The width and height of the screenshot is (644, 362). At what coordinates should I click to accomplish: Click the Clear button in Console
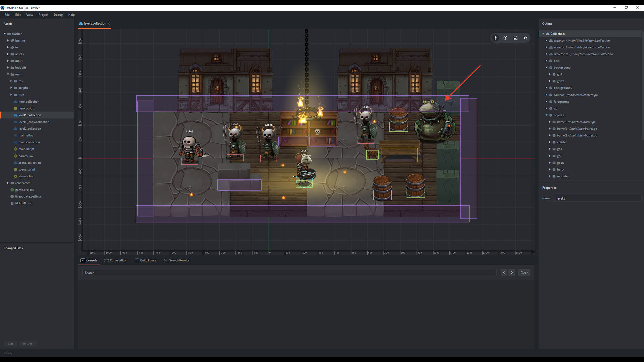pos(524,272)
